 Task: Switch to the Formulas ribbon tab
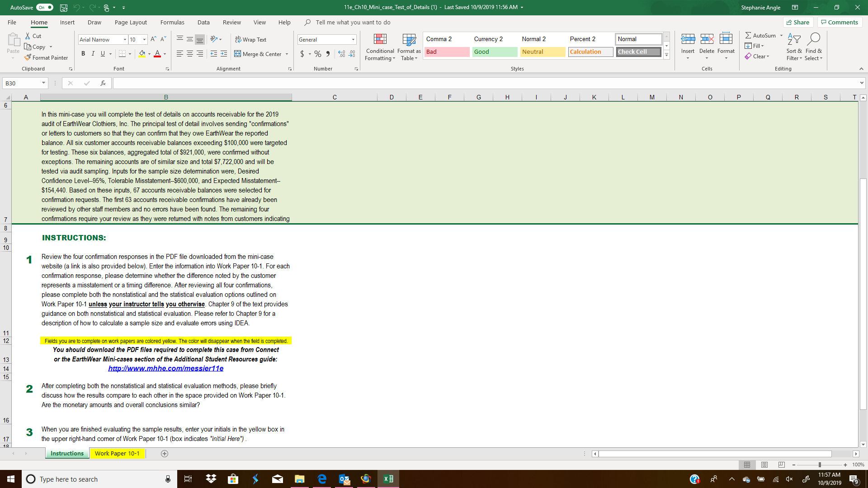172,22
